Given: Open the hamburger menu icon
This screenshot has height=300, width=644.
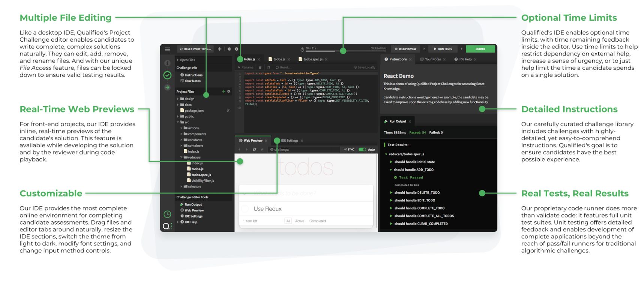Looking at the screenshot, I should tap(167, 49).
